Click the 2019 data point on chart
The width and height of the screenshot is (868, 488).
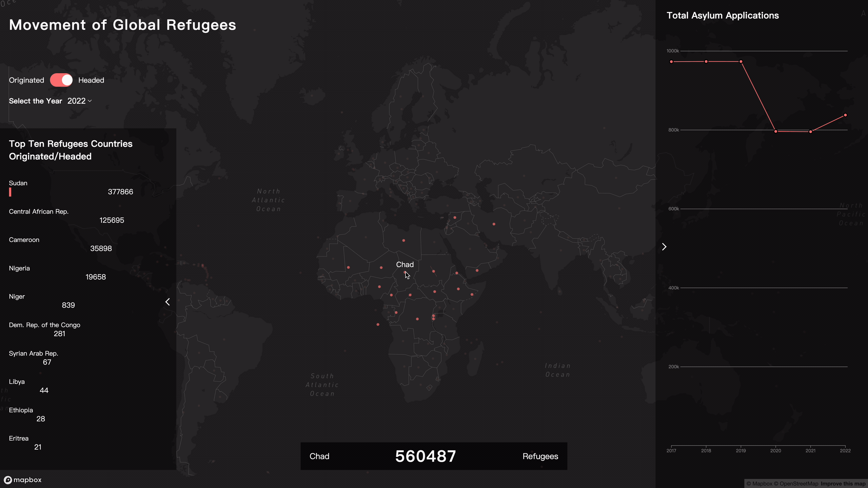(741, 62)
